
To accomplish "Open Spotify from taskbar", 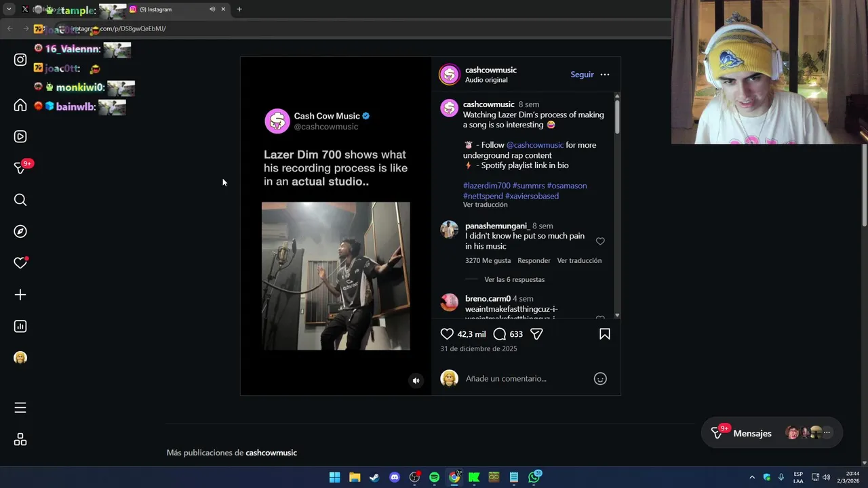I will pos(435,477).
